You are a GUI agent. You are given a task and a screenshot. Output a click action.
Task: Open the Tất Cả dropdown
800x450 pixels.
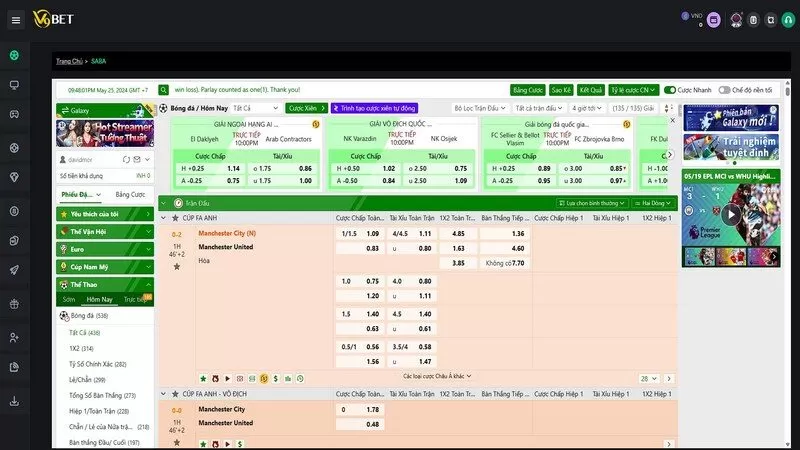tap(254, 108)
